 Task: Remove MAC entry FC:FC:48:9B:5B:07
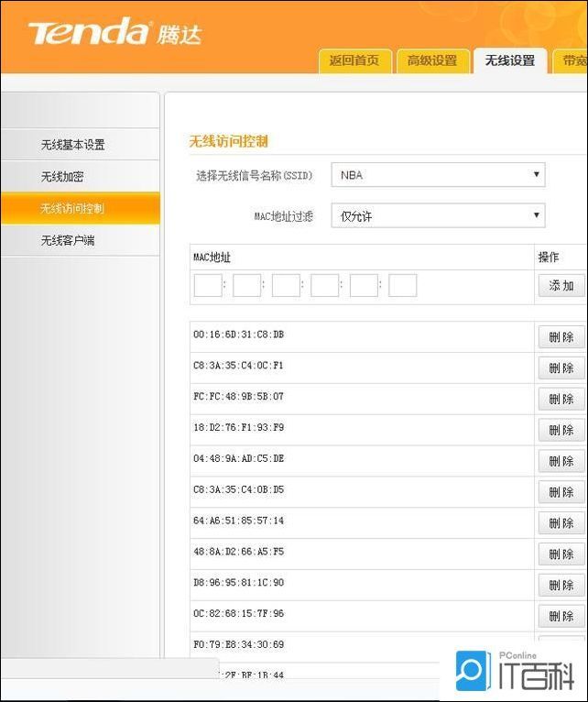[561, 399]
